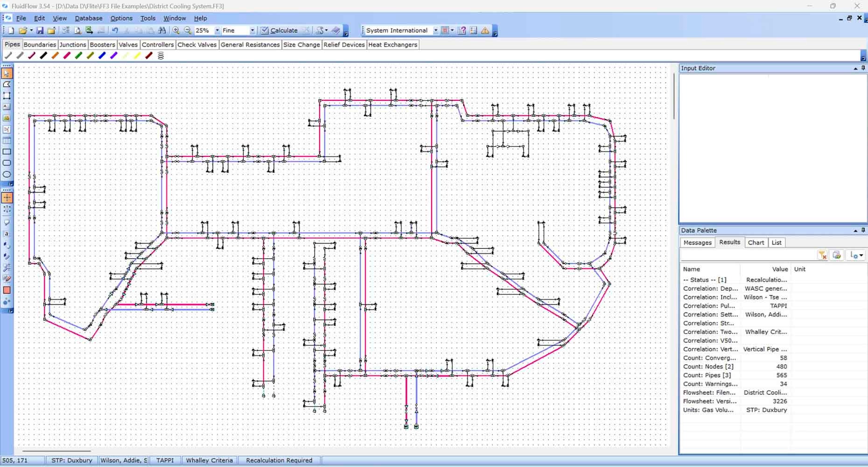This screenshot has height=467, width=868.
Task: Open the Fine grid dropdown
Action: [x=252, y=30]
